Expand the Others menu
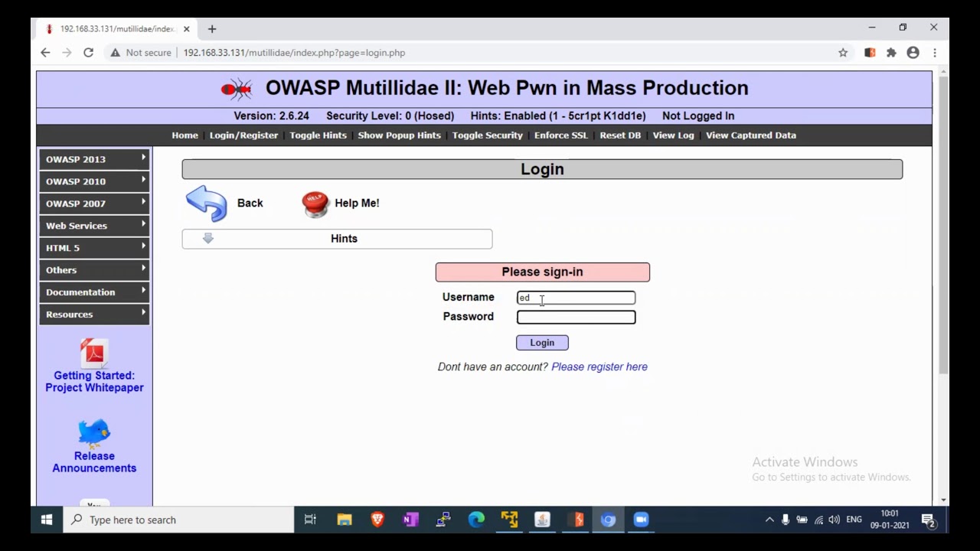This screenshot has width=980, height=551. [x=94, y=270]
